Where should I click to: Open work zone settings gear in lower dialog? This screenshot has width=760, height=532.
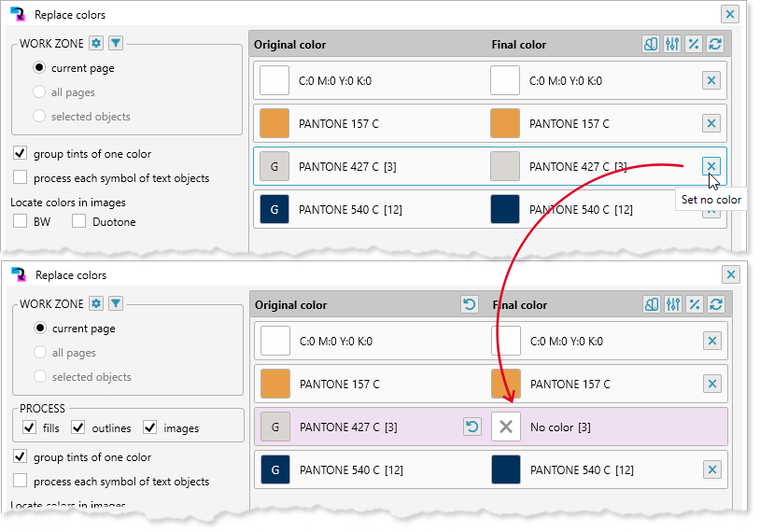[96, 303]
